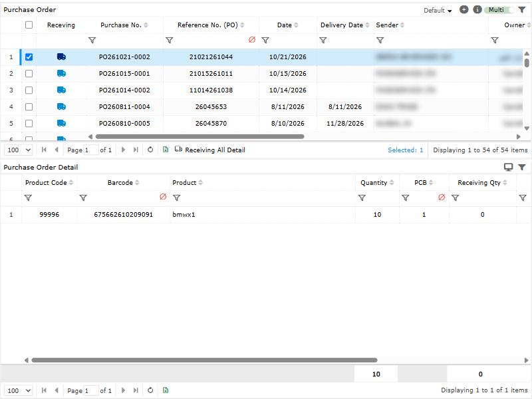Sort by Reference No. (PO) column
The width and height of the screenshot is (532, 399).
tap(211, 25)
